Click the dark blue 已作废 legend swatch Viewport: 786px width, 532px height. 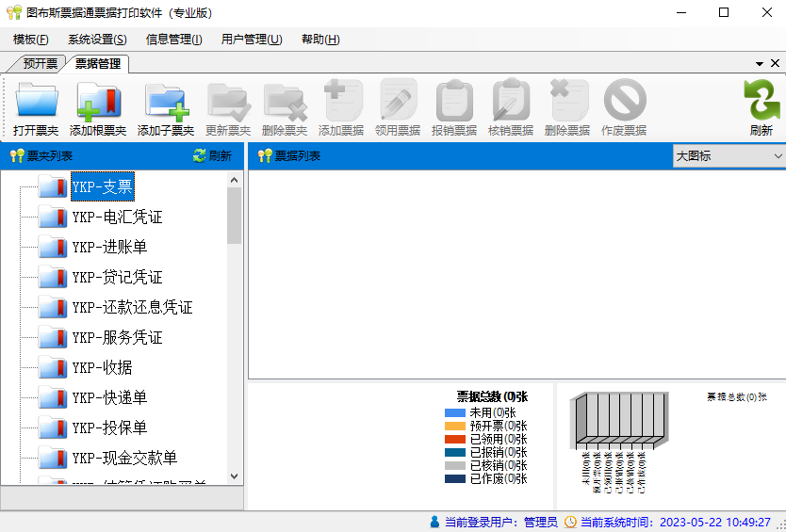click(455, 479)
